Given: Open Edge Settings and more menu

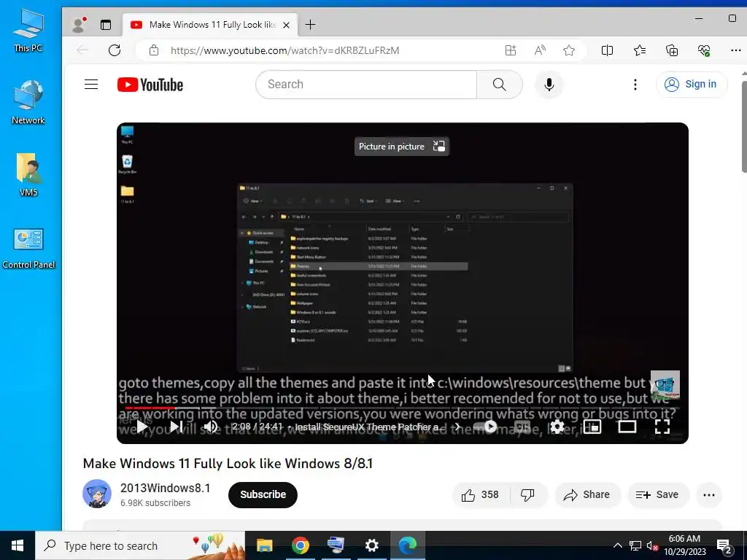Looking at the screenshot, I should [735, 50].
